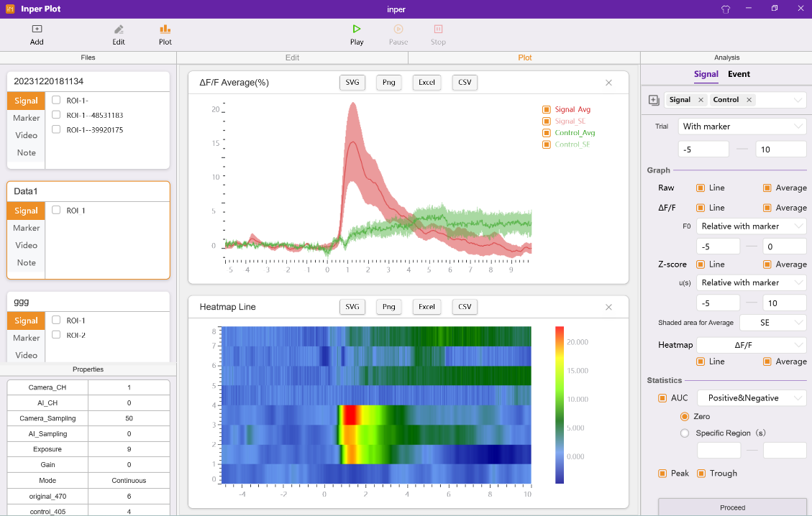Click Trial start field showing -5

click(x=703, y=149)
